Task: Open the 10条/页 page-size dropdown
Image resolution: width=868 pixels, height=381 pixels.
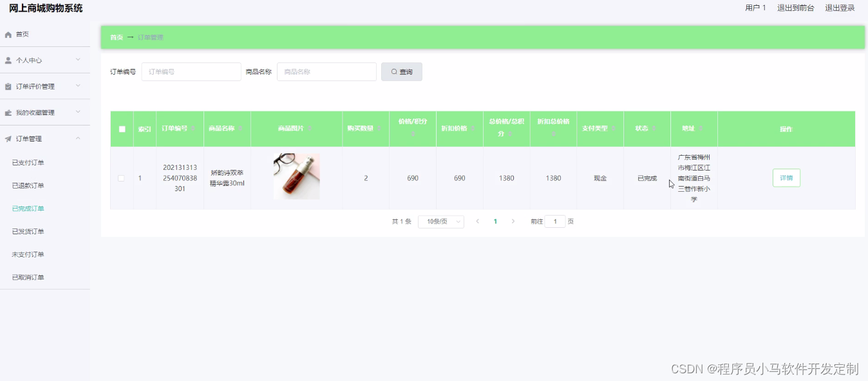Action: pyautogui.click(x=440, y=221)
